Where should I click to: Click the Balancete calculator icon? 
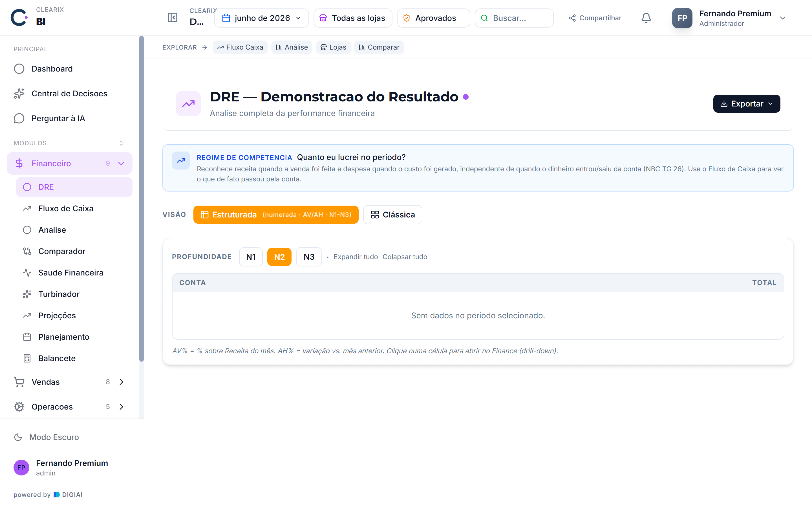[27, 358]
